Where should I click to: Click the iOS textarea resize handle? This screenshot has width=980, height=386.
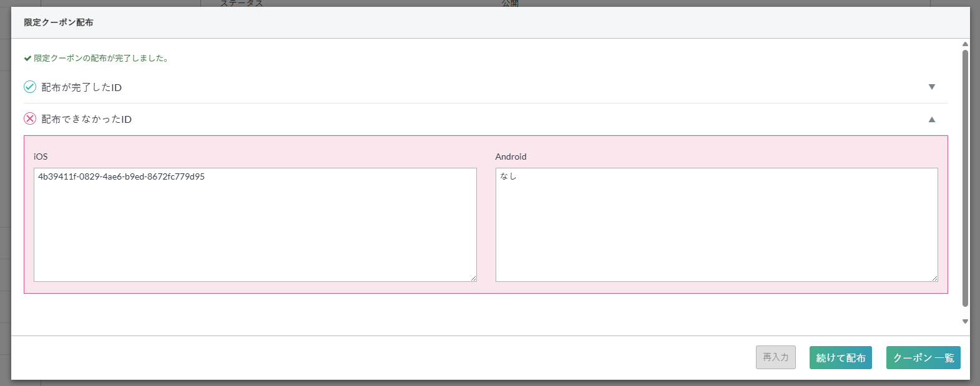click(474, 279)
